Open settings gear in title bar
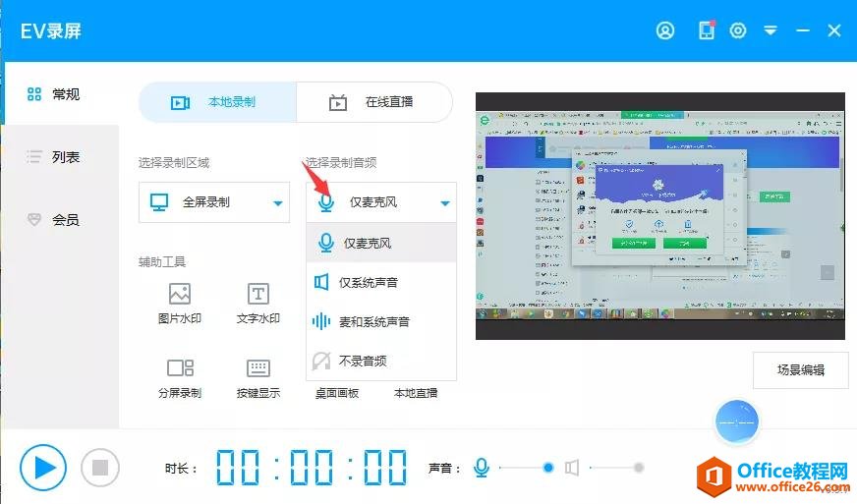857x504 pixels. (738, 30)
